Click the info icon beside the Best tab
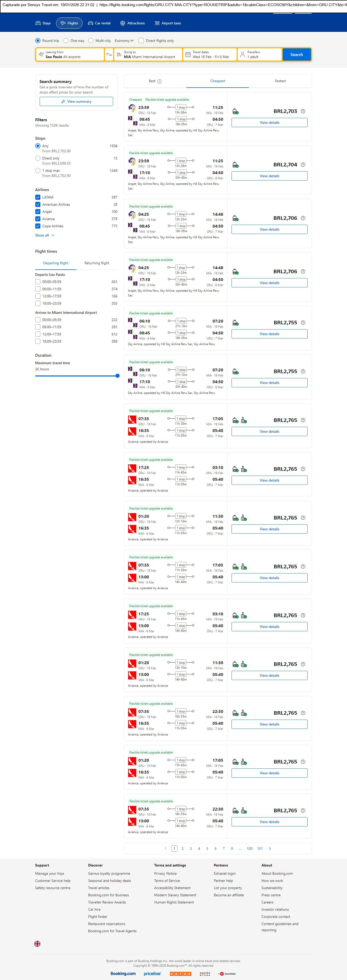 (159, 81)
